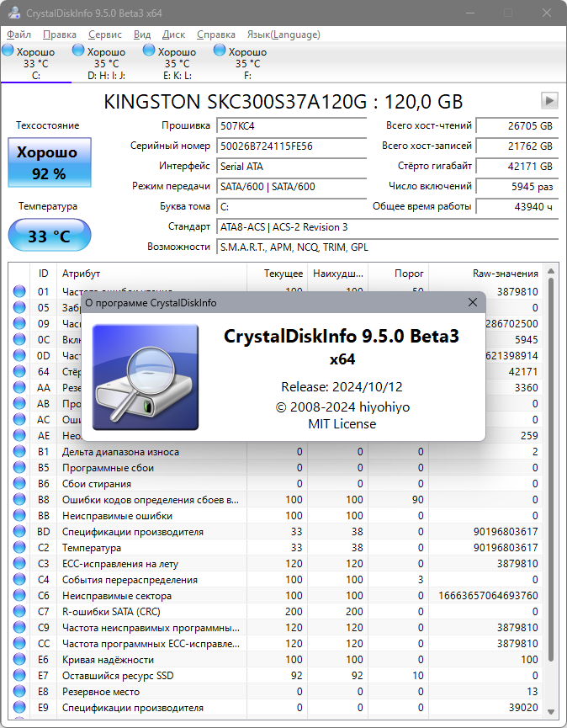
Task: Click the Хорошо 92 % health status button
Action: point(49,162)
